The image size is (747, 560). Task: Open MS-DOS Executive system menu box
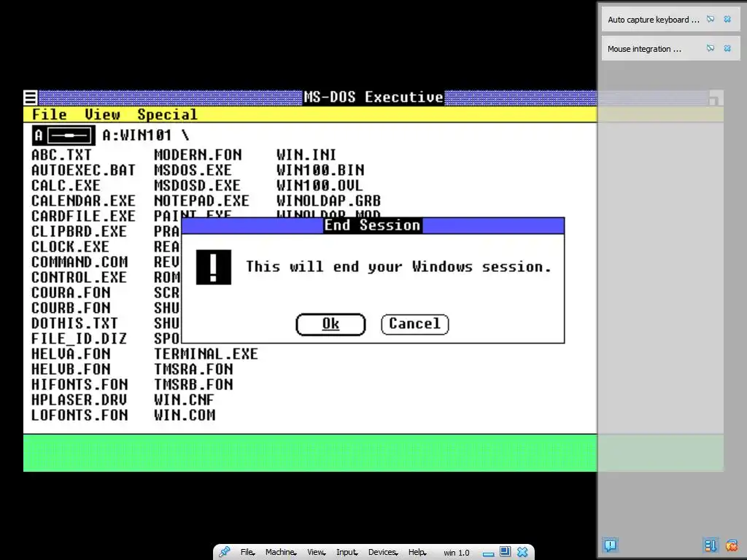[31, 98]
